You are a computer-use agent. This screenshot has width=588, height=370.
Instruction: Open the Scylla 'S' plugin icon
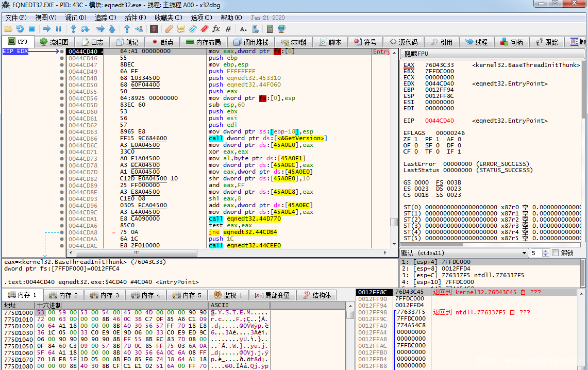[154, 29]
